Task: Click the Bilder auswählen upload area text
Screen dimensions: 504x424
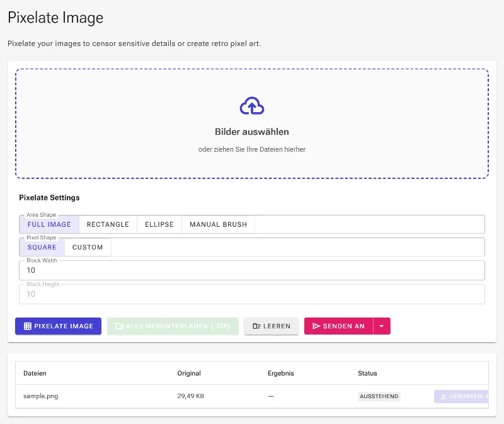Action: pos(251,132)
